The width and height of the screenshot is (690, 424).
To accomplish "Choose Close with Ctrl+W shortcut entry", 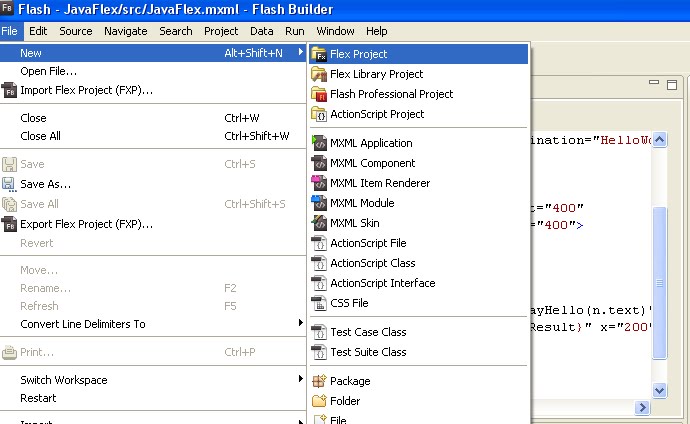I will pyautogui.click(x=153, y=118).
